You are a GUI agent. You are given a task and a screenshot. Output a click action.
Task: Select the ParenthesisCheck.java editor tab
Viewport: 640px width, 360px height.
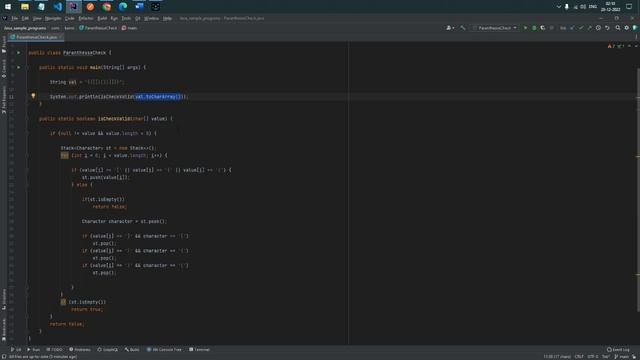[x=36, y=37]
